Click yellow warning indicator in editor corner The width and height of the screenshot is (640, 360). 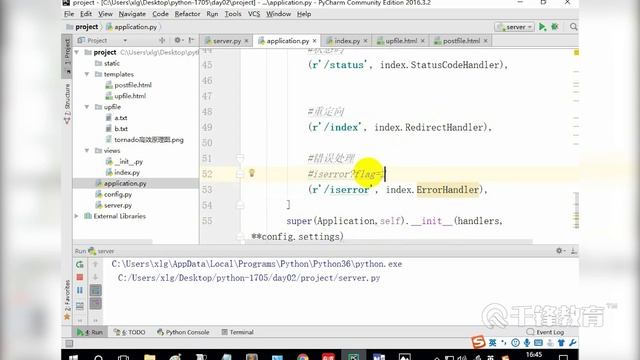pos(576,53)
